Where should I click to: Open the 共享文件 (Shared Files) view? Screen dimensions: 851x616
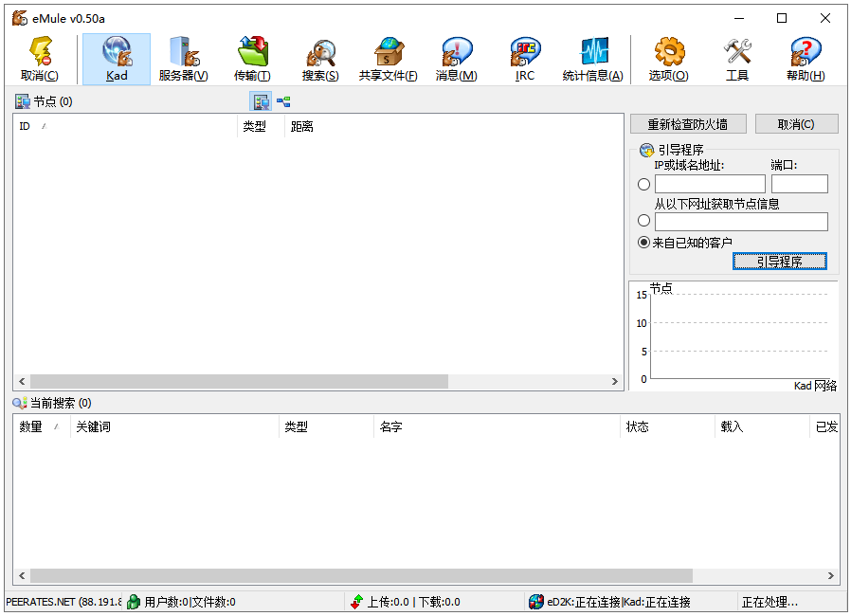(x=389, y=57)
